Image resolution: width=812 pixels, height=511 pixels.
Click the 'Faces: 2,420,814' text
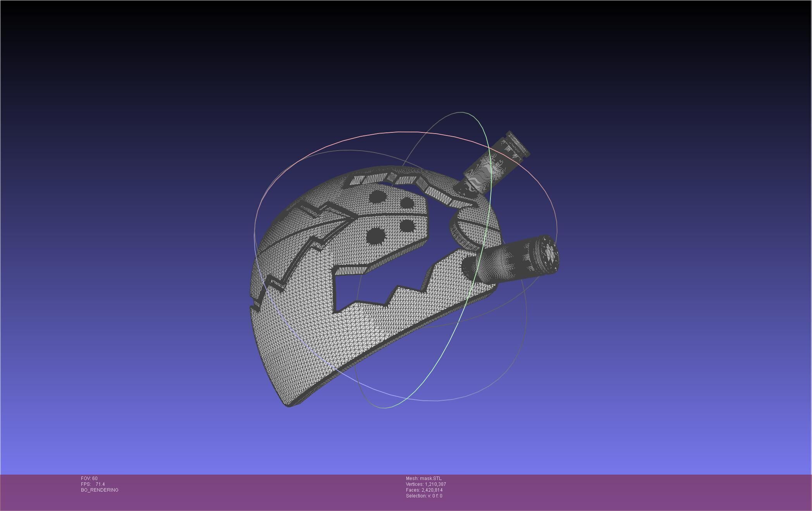tap(424, 490)
